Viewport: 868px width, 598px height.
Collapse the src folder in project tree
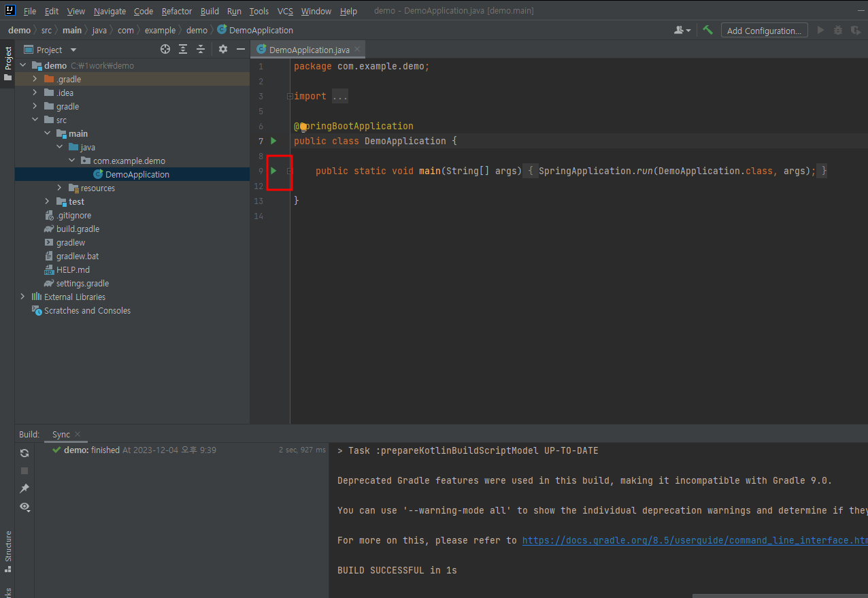click(x=35, y=120)
